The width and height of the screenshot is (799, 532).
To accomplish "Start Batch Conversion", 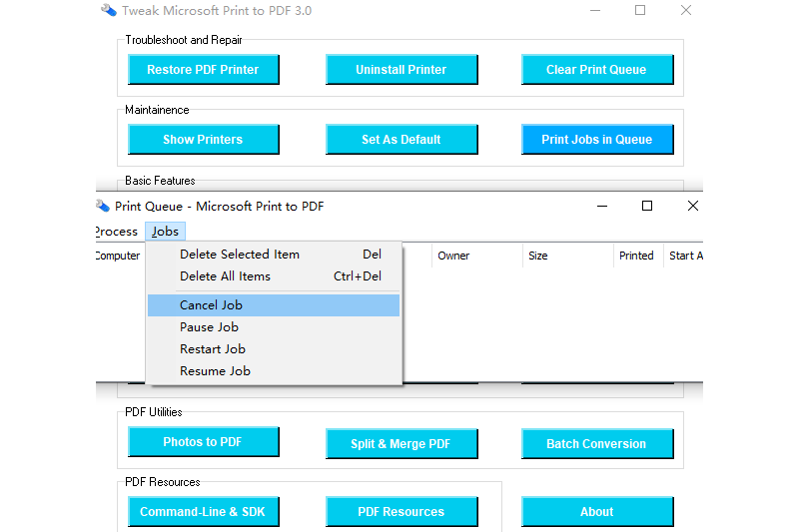I will click(x=597, y=444).
